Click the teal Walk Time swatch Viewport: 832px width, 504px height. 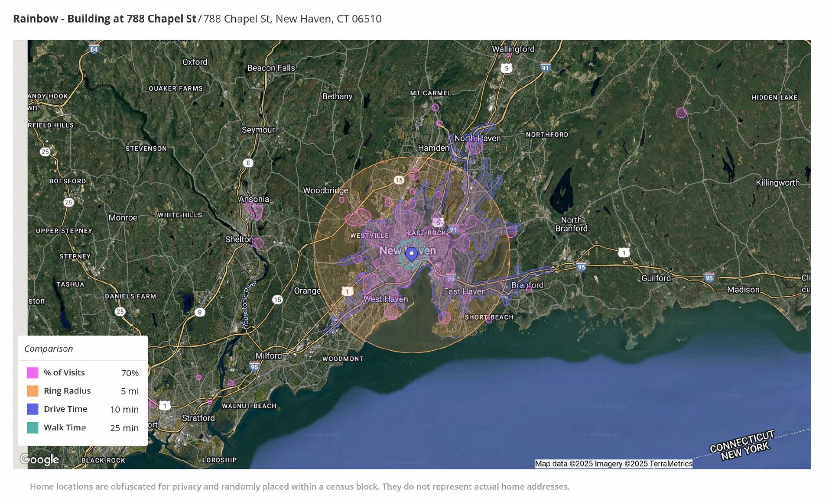(x=32, y=428)
